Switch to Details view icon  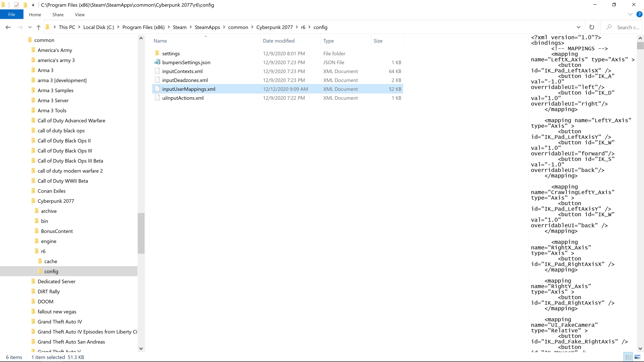pyautogui.click(x=629, y=357)
